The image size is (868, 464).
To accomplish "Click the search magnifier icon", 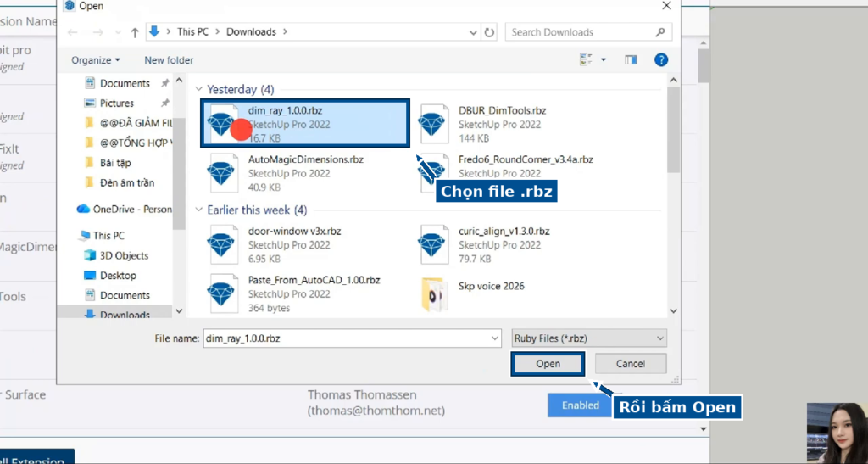I will coord(659,32).
